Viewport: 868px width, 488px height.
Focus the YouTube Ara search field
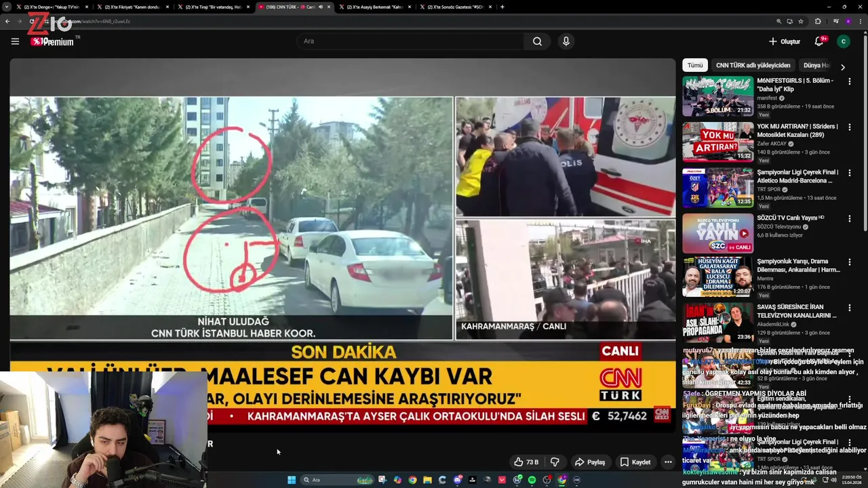point(410,41)
